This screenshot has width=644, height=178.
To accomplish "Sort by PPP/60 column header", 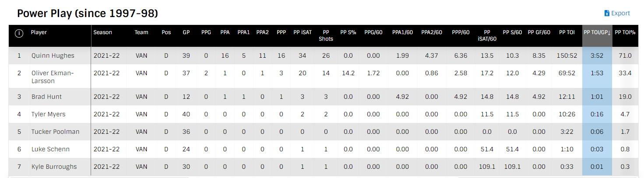I will pyautogui.click(x=461, y=32).
